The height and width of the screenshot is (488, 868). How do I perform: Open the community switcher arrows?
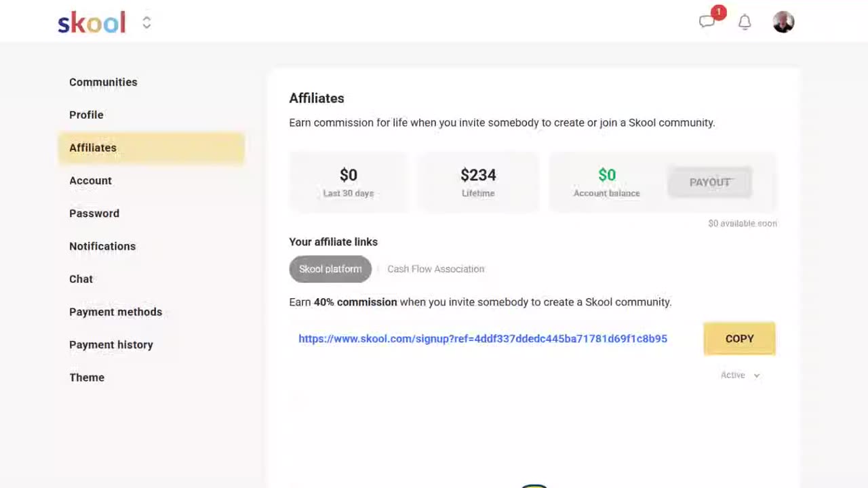coord(146,22)
